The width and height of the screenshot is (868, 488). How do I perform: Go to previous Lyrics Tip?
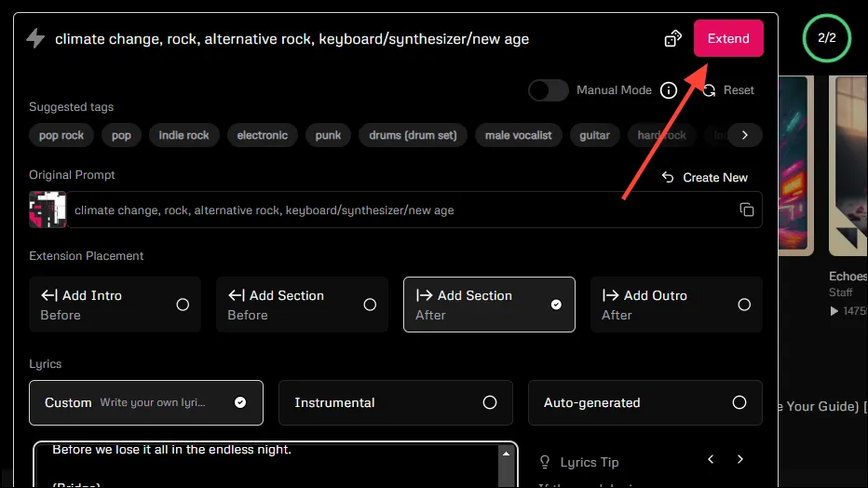tap(711, 459)
